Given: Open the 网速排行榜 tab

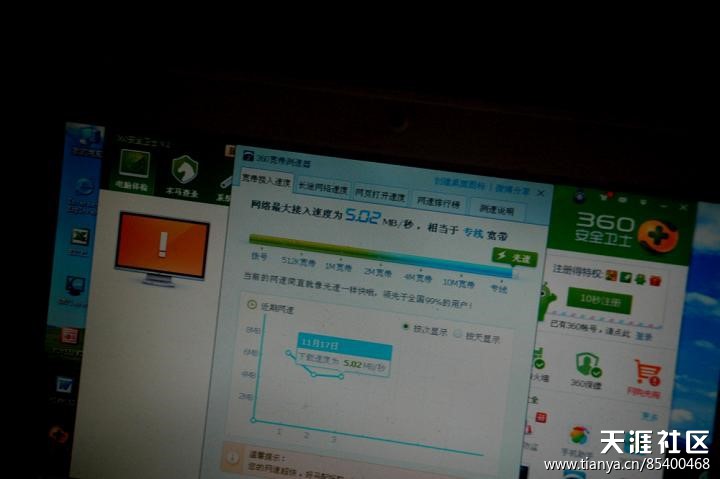Looking at the screenshot, I should pos(438,203).
